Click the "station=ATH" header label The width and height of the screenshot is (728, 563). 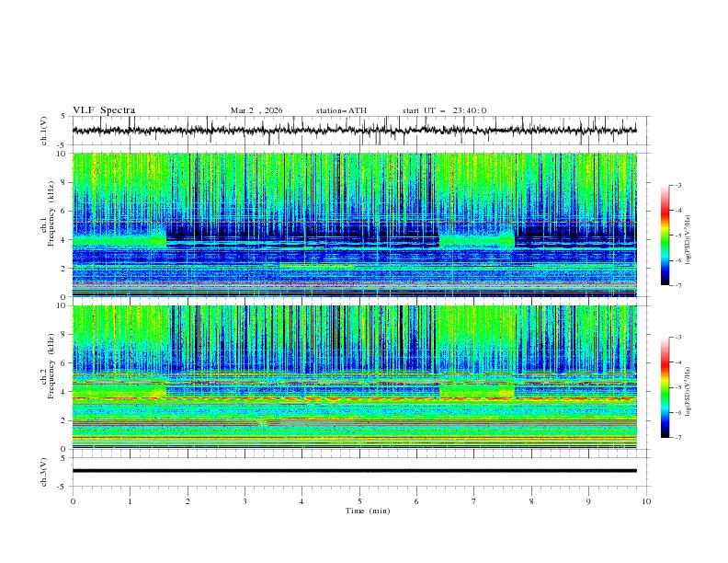point(341,110)
